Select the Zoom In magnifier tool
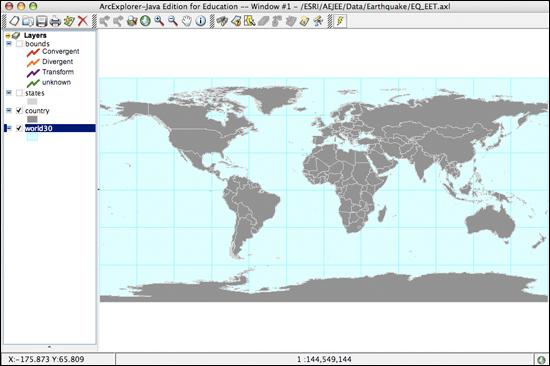 [159, 21]
